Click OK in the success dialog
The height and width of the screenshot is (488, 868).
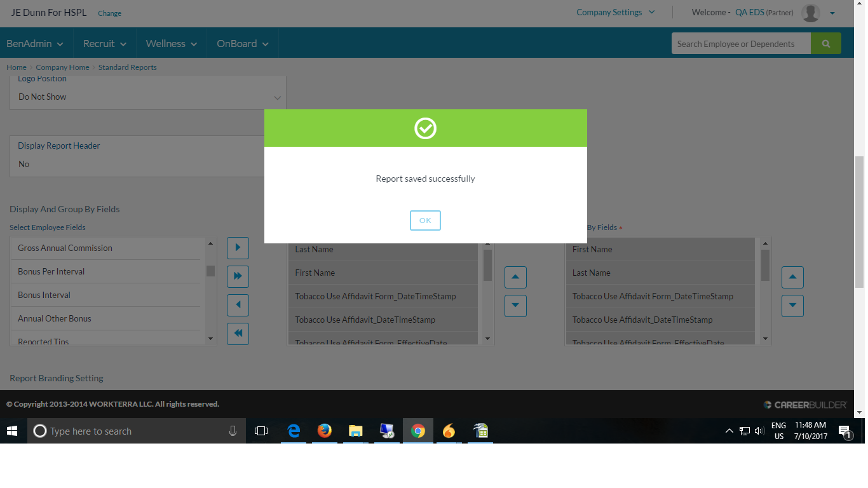(x=425, y=220)
